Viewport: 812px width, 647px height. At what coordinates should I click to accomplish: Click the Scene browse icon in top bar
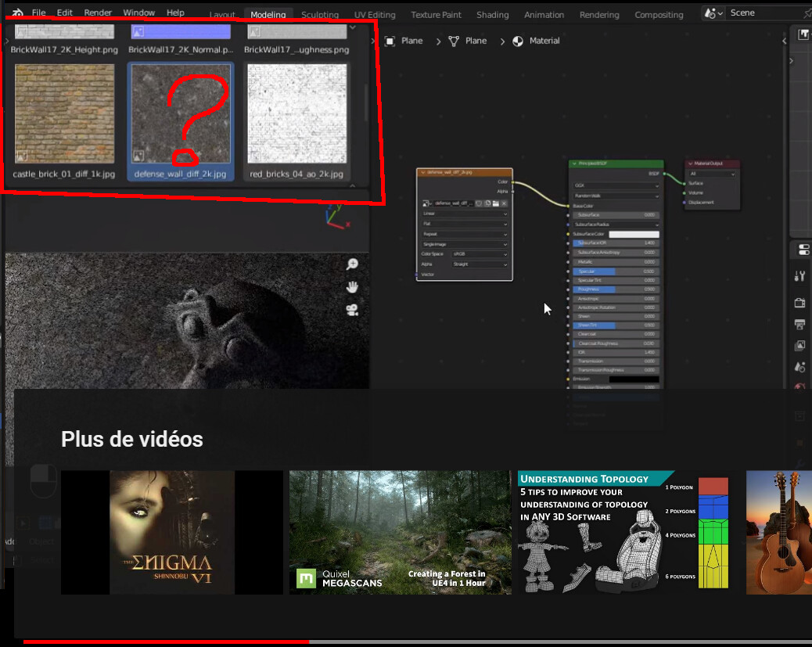pos(713,13)
